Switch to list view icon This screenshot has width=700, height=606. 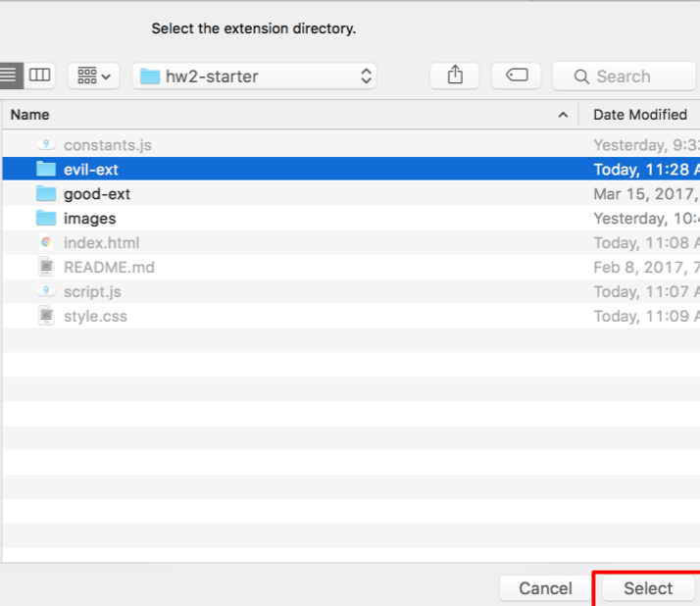pos(9,76)
